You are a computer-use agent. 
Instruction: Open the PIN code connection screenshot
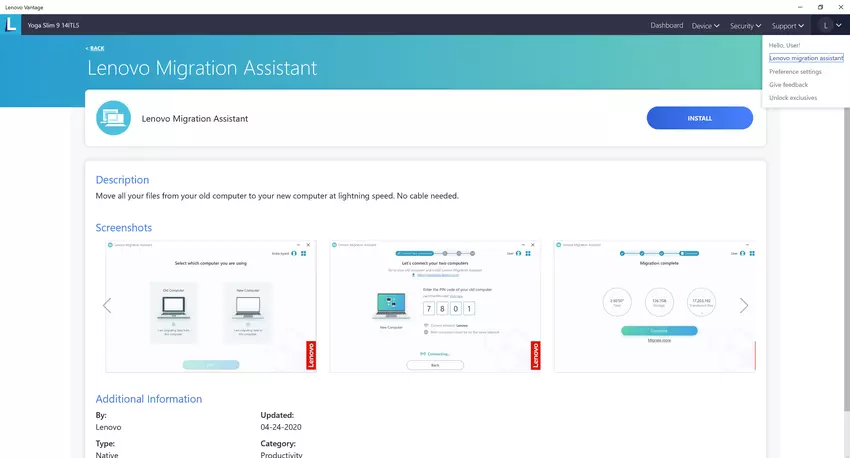(x=434, y=306)
